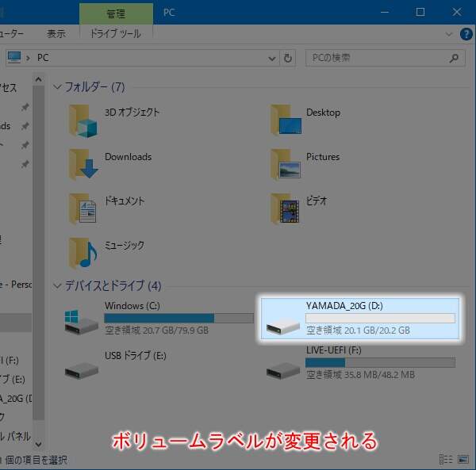Select the (E:) drive in the navigation pane

tap(13, 380)
